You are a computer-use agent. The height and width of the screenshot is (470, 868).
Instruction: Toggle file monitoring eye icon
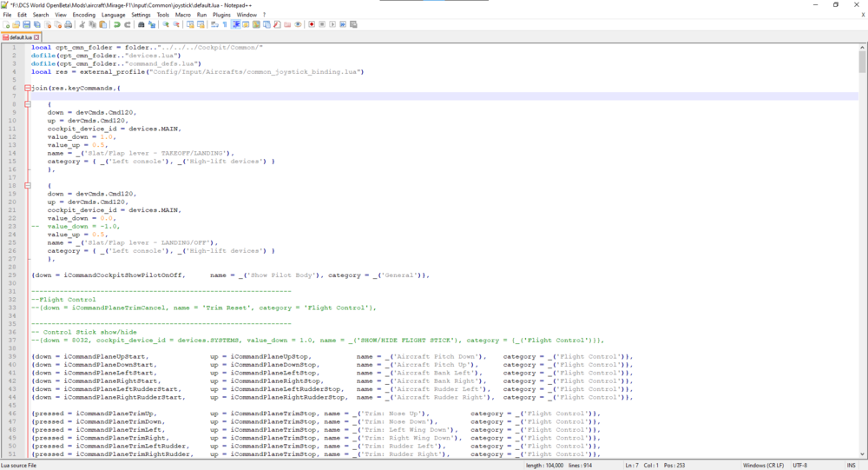pyautogui.click(x=298, y=24)
